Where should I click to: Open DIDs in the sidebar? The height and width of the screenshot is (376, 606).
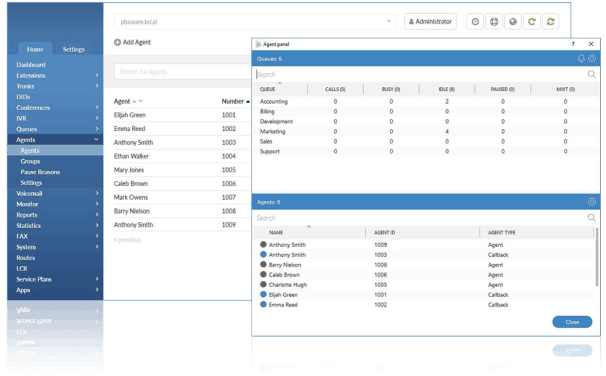(23, 97)
